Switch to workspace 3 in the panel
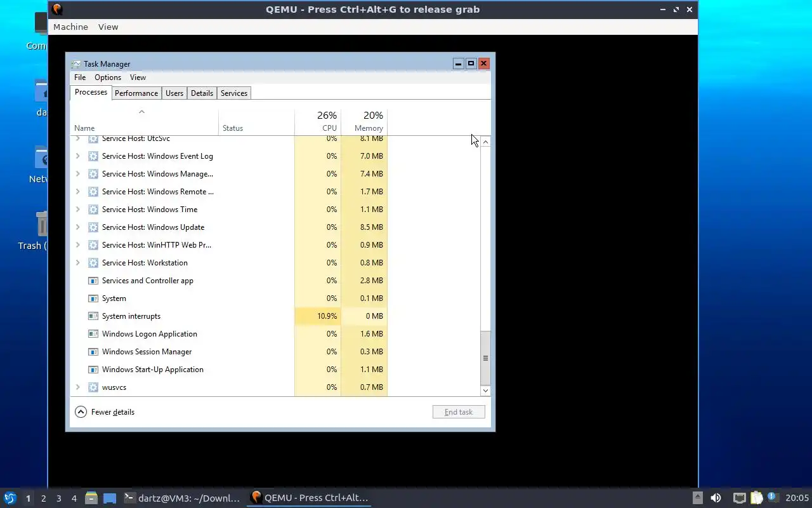Viewport: 812px width, 508px height. [x=59, y=498]
